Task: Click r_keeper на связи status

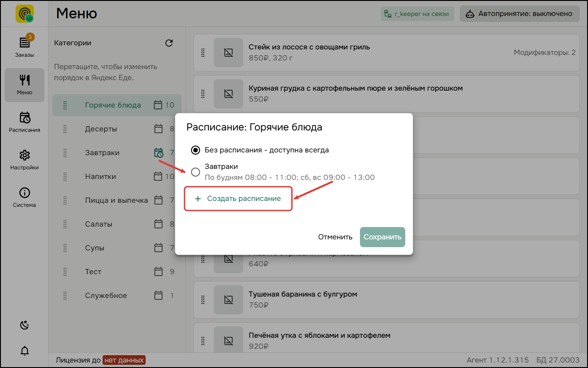Action: [x=417, y=14]
